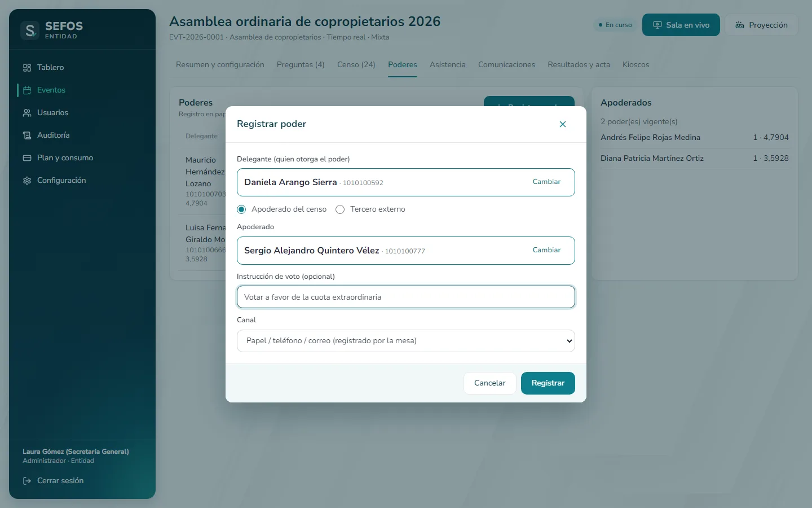Click the Eventos calendar icon
Viewport: 812px width, 508px height.
click(27, 90)
